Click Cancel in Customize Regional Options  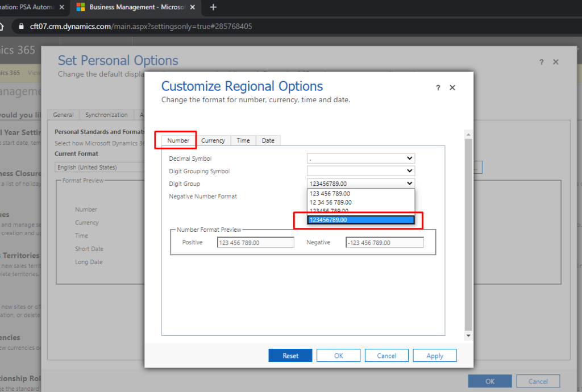click(386, 356)
